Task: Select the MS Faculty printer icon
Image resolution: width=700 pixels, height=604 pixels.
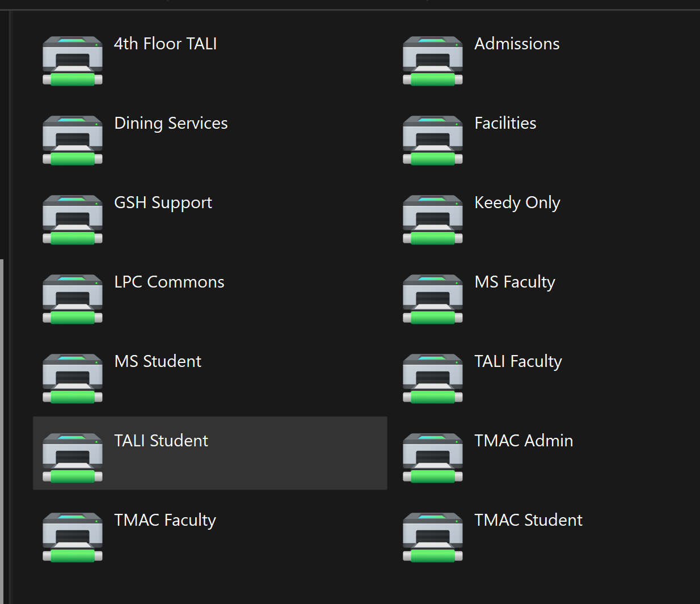Action: (433, 299)
